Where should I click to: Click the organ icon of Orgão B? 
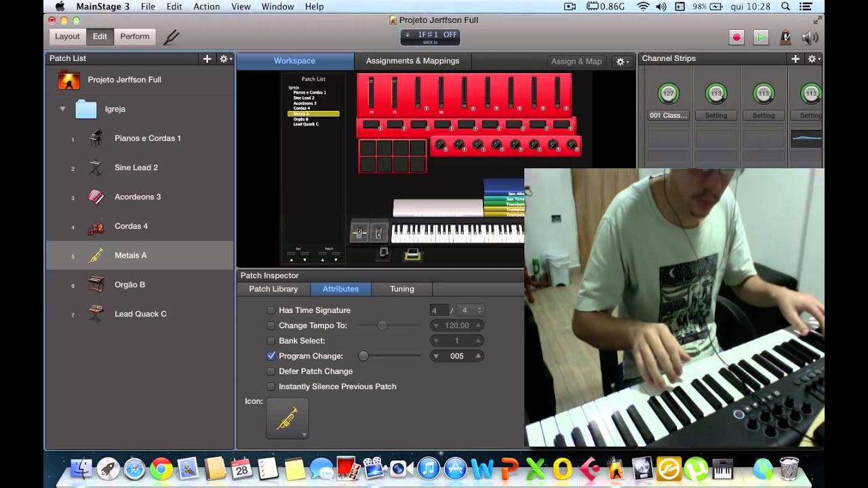[96, 285]
